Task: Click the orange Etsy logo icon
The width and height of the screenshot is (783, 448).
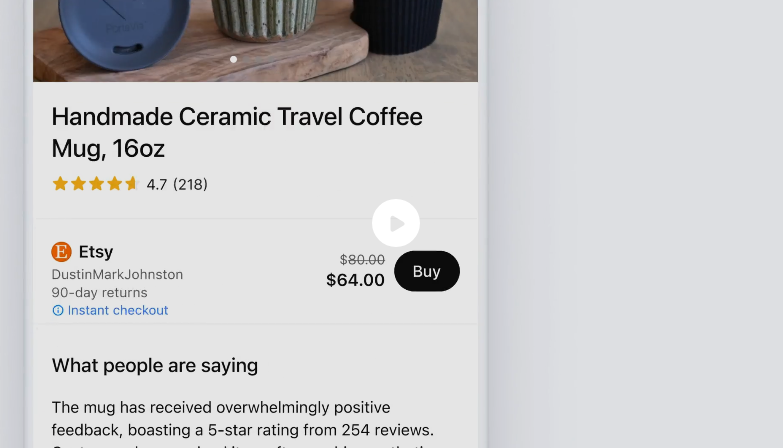Action: [x=61, y=252]
